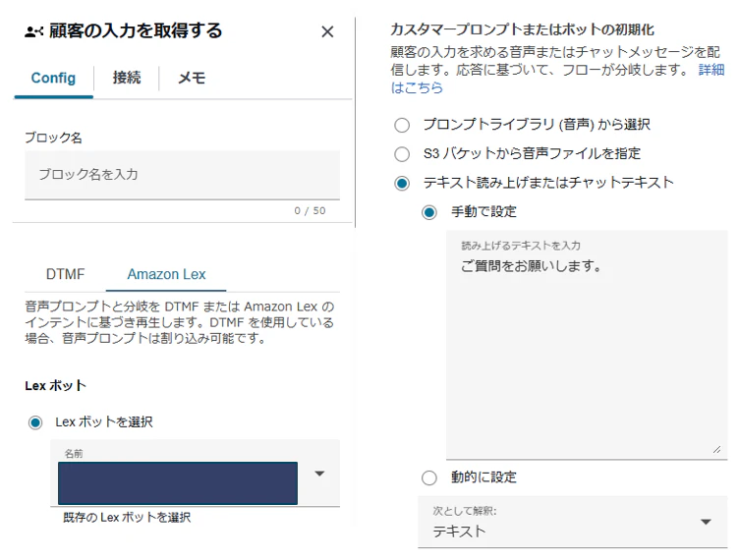Click the 既存の Lex ボットを選択 hint text
Image resolution: width=739 pixels, height=560 pixels.
tap(127, 518)
